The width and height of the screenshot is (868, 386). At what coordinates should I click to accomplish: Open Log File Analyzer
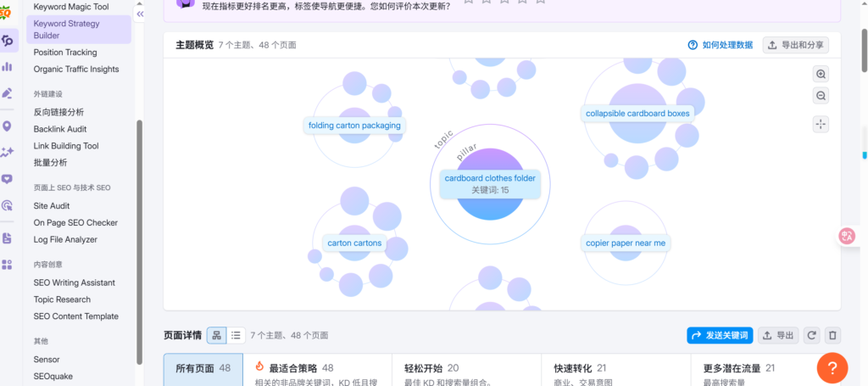65,239
